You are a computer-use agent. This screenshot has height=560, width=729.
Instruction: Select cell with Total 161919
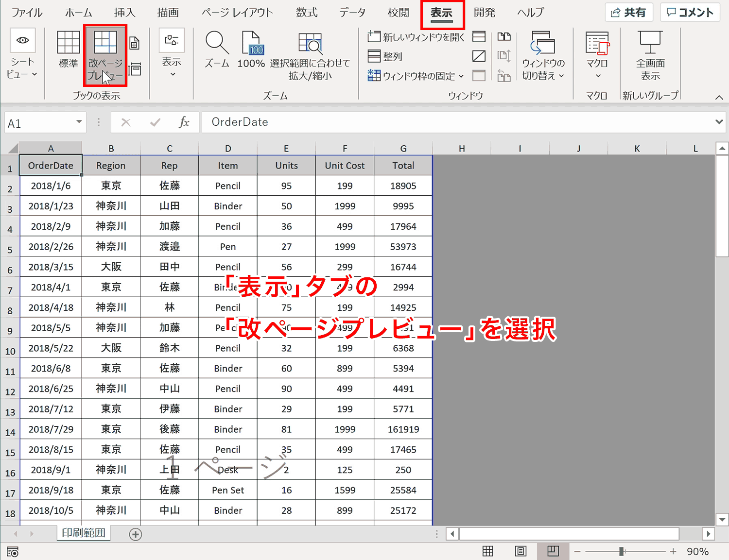(x=403, y=429)
